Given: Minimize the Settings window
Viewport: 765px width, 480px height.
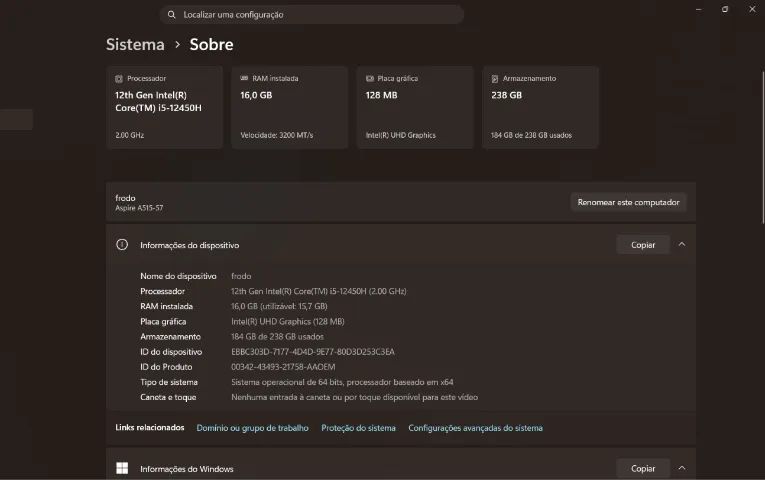Looking at the screenshot, I should pyautogui.click(x=699, y=9).
